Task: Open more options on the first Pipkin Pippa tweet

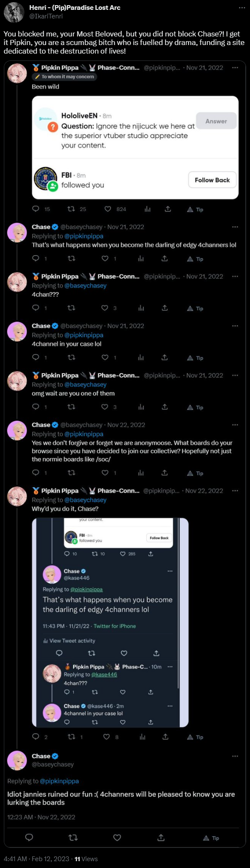Action: [x=235, y=68]
